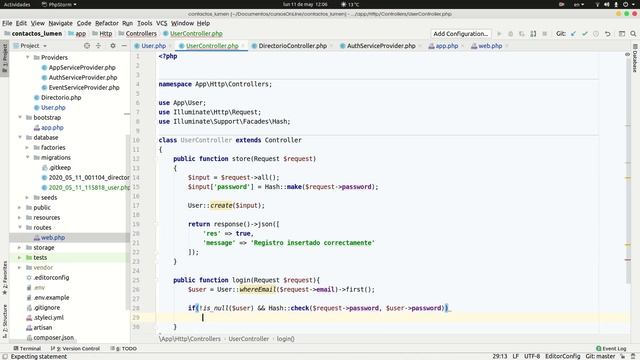640x360 pixels.
Task: Click the UTF-8 encoding status entry
Action: [x=532, y=356]
